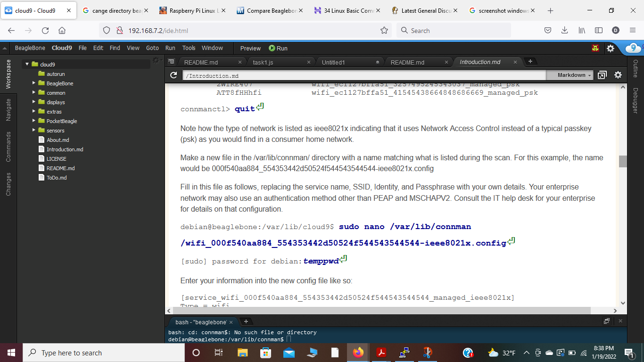Open the Adobe Acrobat taskbar icon
The image size is (644, 362).
click(x=381, y=353)
